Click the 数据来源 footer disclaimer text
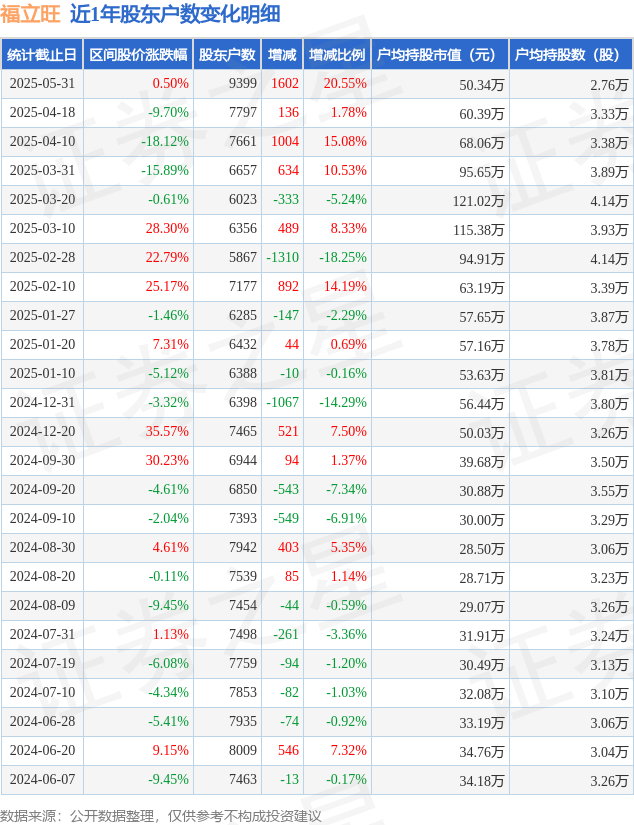 (160, 816)
